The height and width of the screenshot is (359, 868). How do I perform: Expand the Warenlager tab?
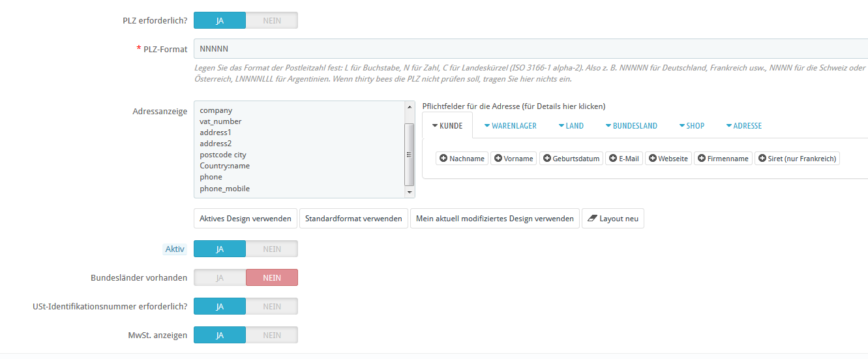tap(510, 125)
